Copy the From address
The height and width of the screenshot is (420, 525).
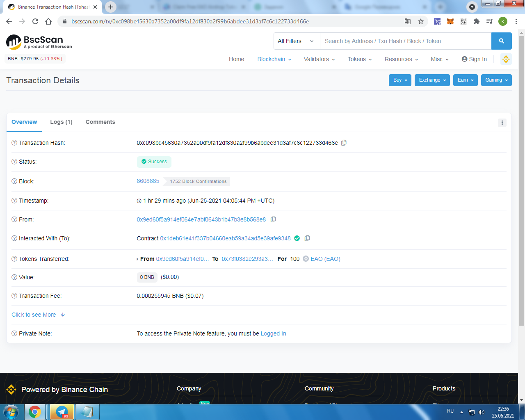click(273, 219)
